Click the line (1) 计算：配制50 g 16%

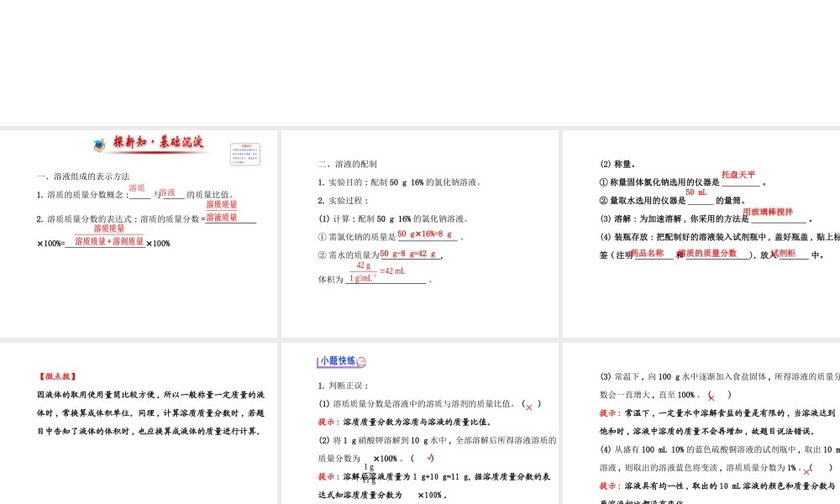coord(395,218)
